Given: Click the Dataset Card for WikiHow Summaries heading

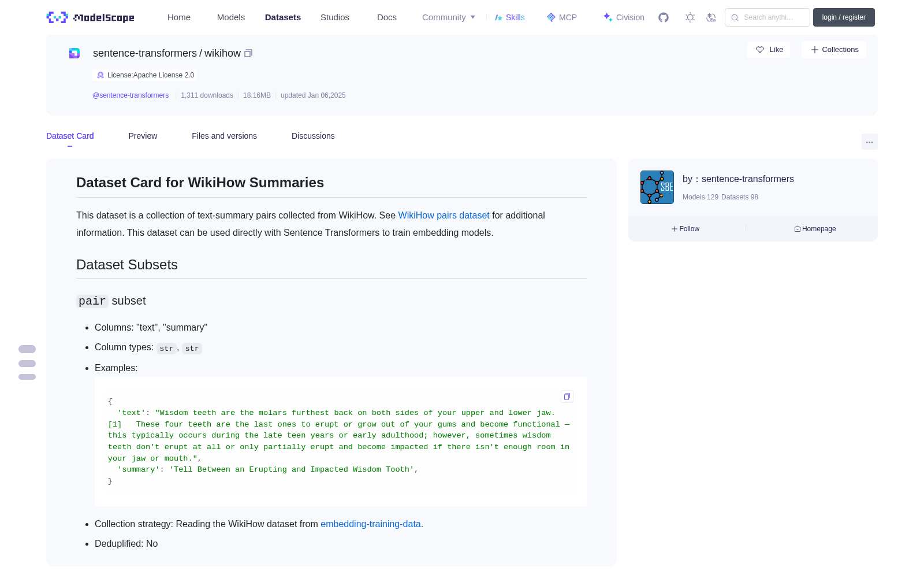Looking at the screenshot, I should click(x=200, y=183).
